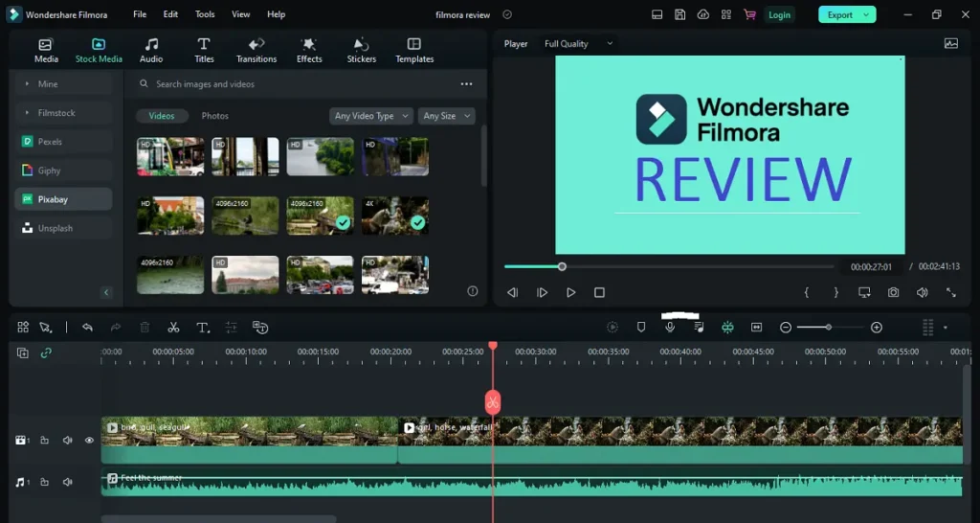This screenshot has width=980, height=523.
Task: Select Unsplash stock source
Action: click(x=63, y=228)
